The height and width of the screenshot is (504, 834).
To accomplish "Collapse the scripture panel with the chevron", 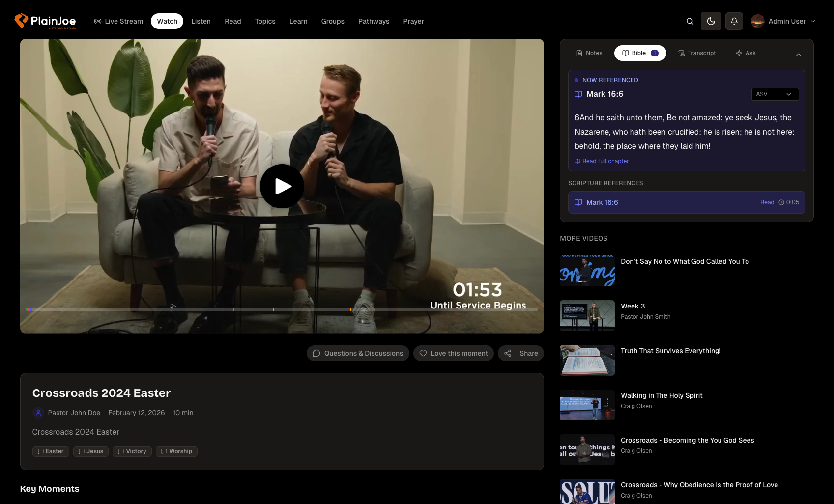I will pyautogui.click(x=799, y=54).
